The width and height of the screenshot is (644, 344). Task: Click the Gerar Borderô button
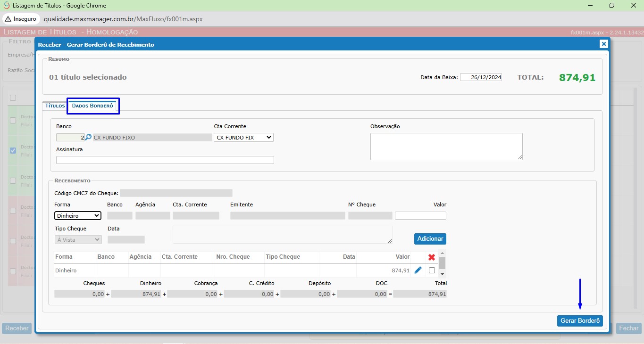point(580,321)
